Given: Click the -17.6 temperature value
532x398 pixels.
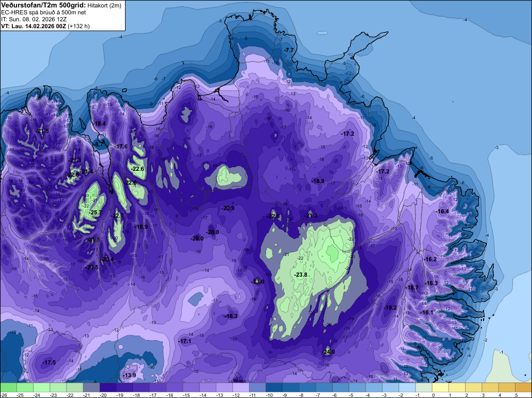Looking at the screenshot, I should tap(121, 146).
